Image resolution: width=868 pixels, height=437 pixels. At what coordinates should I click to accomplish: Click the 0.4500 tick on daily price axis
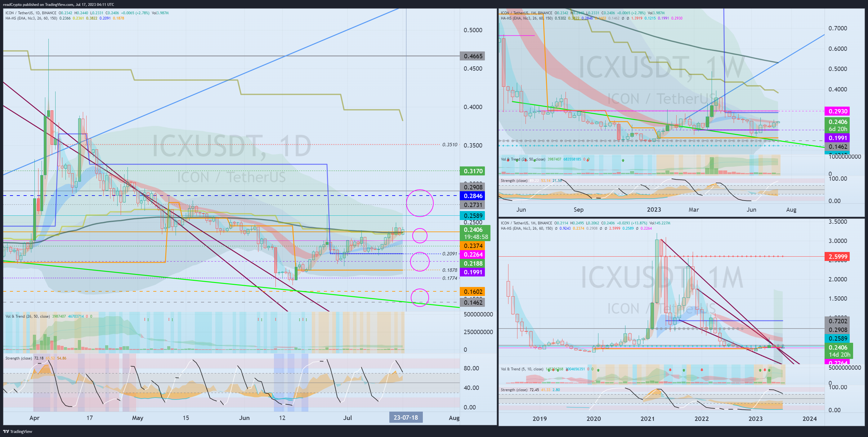coord(473,69)
